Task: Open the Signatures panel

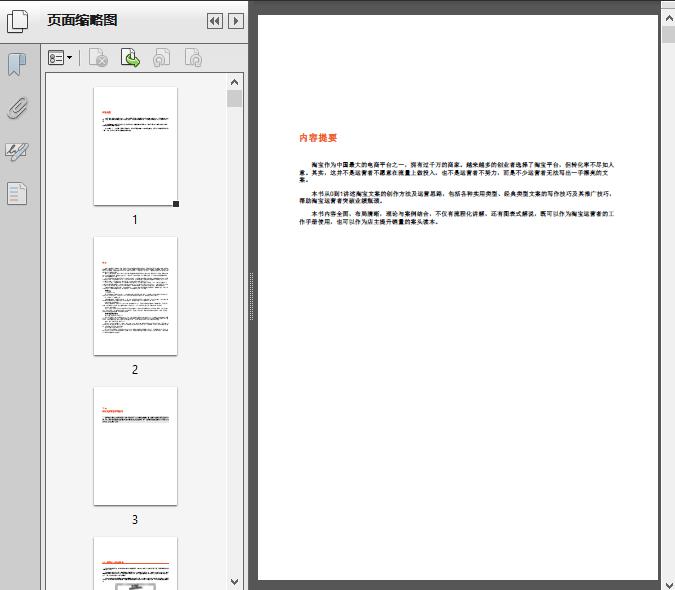Action: coord(17,151)
